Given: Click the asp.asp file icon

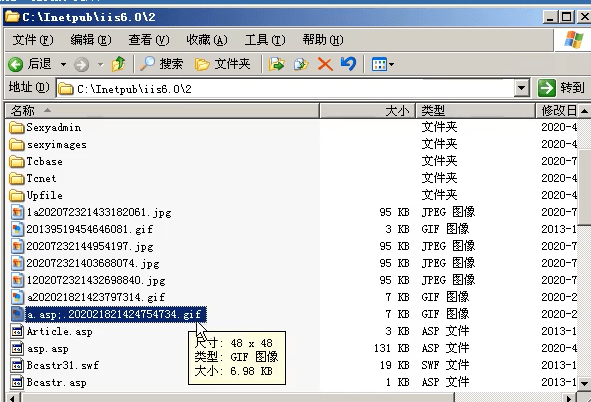Looking at the screenshot, I should coord(17,349).
